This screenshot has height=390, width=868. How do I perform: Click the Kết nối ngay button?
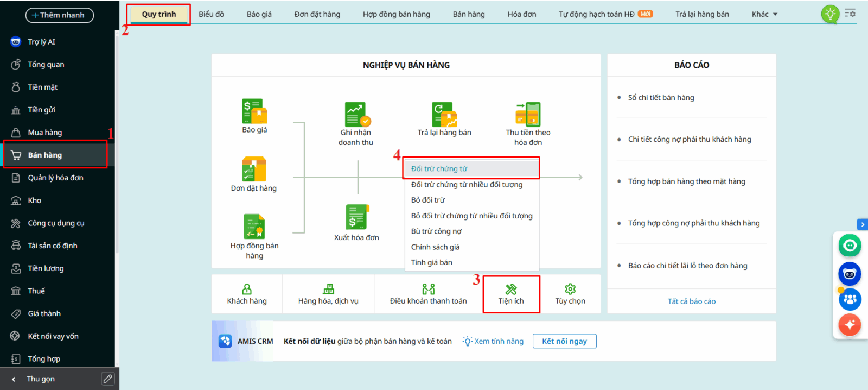[x=564, y=341]
